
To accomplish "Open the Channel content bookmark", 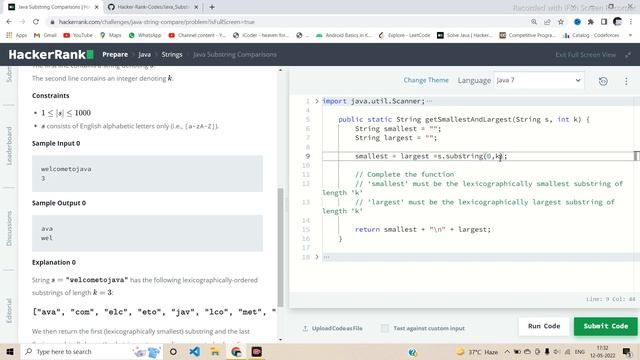I will point(197,36).
